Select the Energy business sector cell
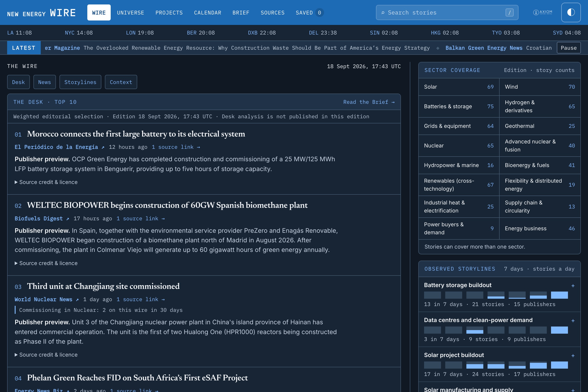This screenshot has width=588, height=392. click(x=540, y=229)
